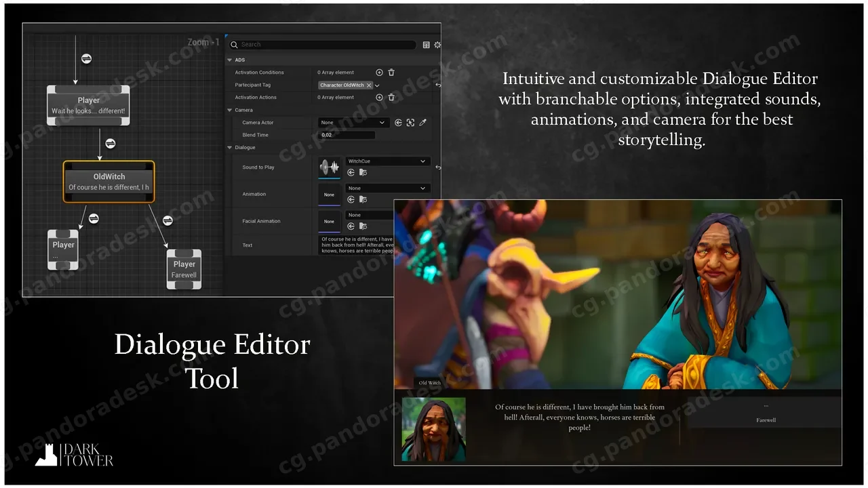Screen dimensions: 868x488
Task: Open the WitchCue sound dropdown
Action: point(388,161)
